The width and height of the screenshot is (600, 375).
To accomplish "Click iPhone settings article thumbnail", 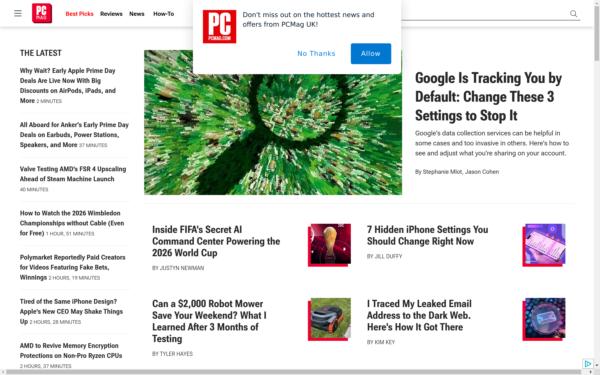I will click(x=544, y=245).
